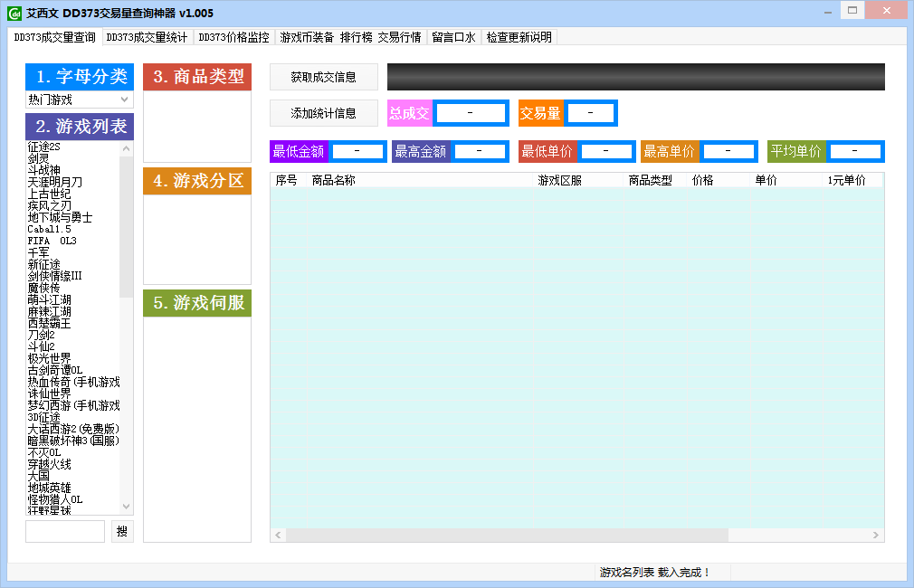Select 地下城与勇士 in game list
The height and width of the screenshot is (588, 914).
tap(61, 217)
